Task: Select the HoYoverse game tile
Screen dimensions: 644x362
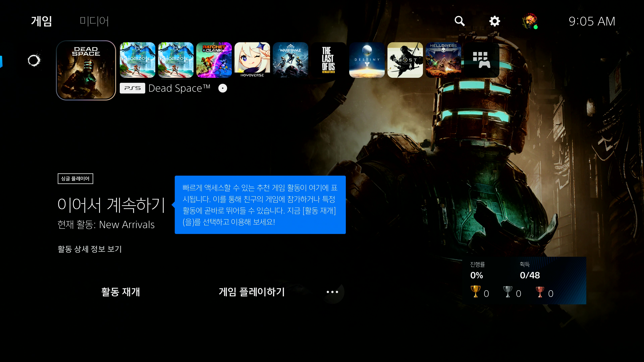Action: 252,60
